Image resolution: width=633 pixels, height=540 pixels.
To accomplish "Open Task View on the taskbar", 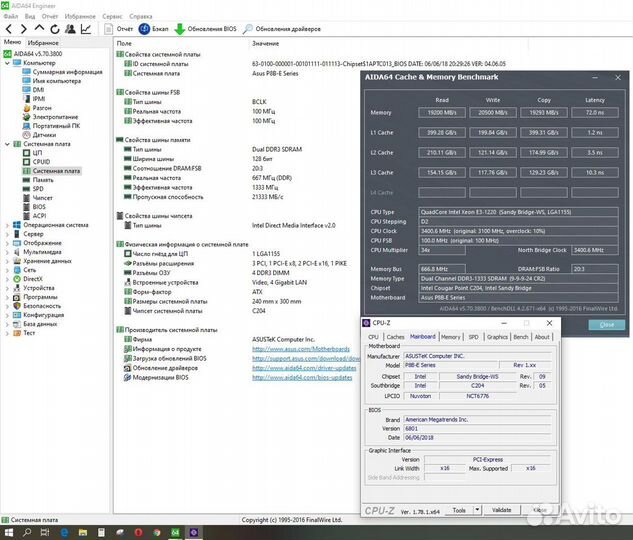I will [x=45, y=532].
